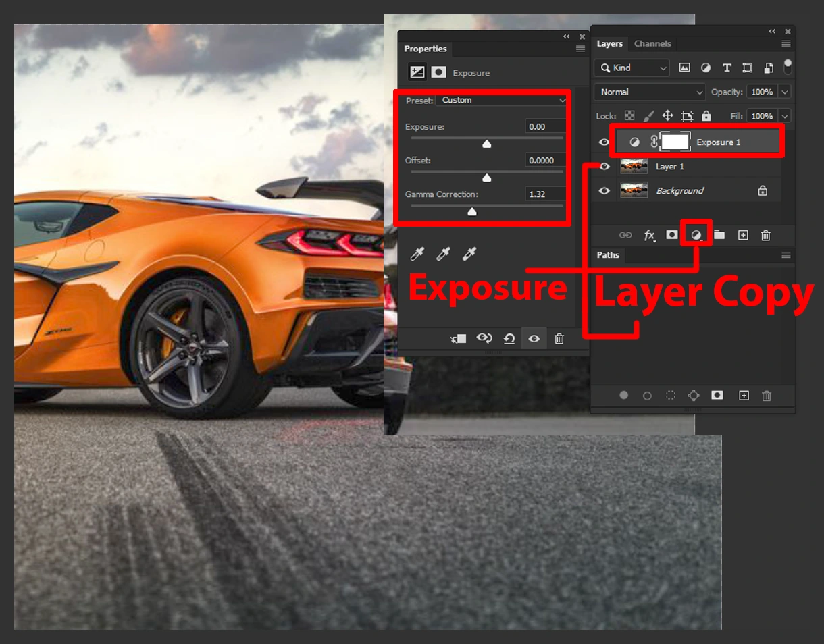Make work path from selection
824x644 pixels.
[x=694, y=396]
